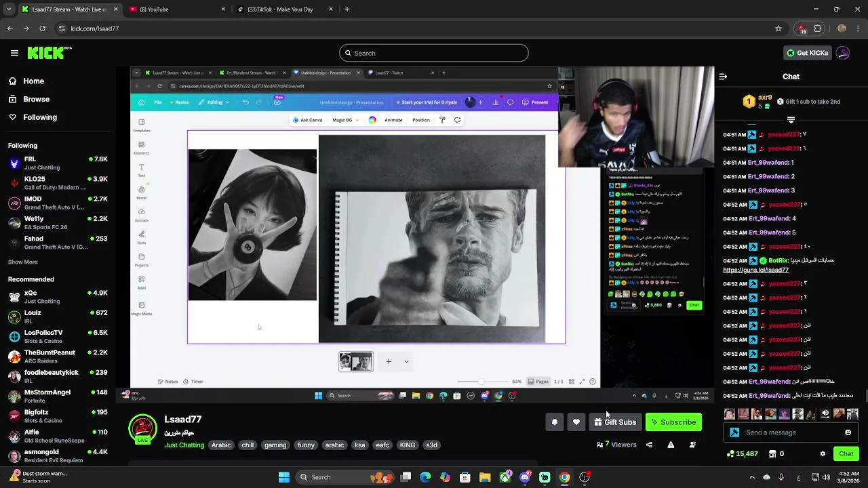This screenshot has height=488, width=868.
Task: Open the Chrome extensions puzzle icon
Action: 818,28
